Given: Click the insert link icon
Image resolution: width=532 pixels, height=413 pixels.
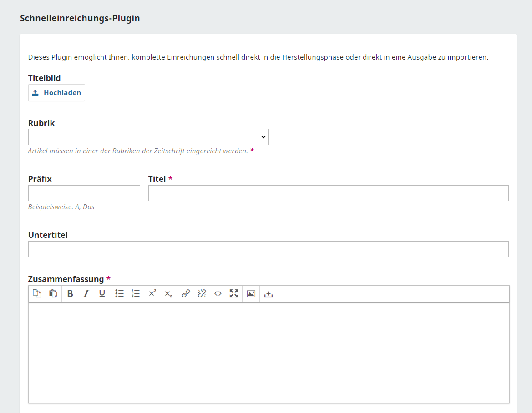Looking at the screenshot, I should pos(186,294).
